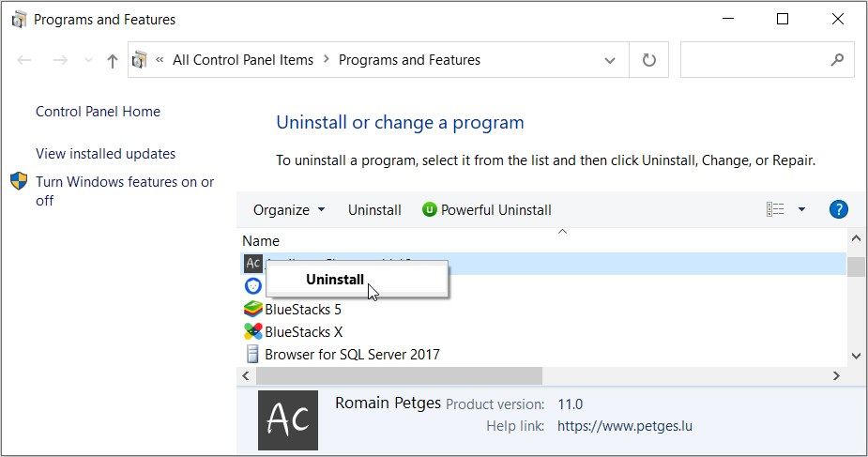Expand the address bar history dropdown

(x=609, y=60)
